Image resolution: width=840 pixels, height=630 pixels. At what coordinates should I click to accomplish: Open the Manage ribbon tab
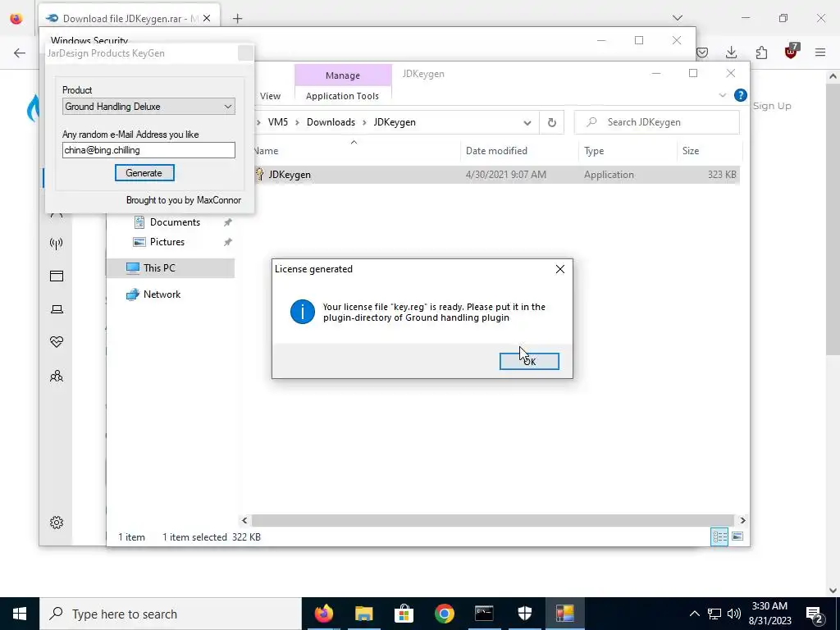click(x=343, y=75)
